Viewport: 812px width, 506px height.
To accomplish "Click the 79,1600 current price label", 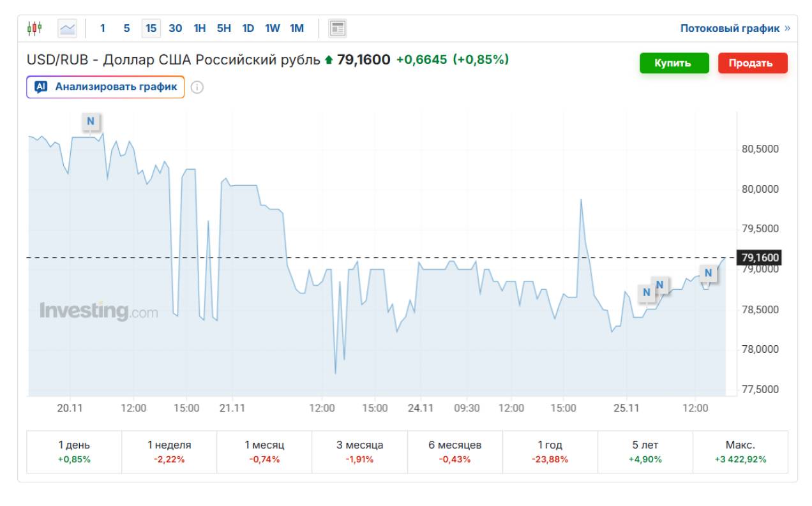I will (x=760, y=258).
